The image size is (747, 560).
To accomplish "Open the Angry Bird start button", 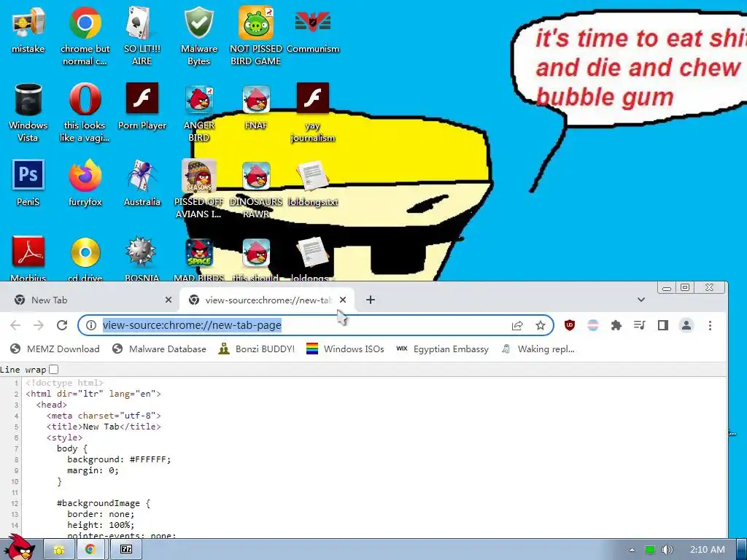I will [x=19, y=547].
